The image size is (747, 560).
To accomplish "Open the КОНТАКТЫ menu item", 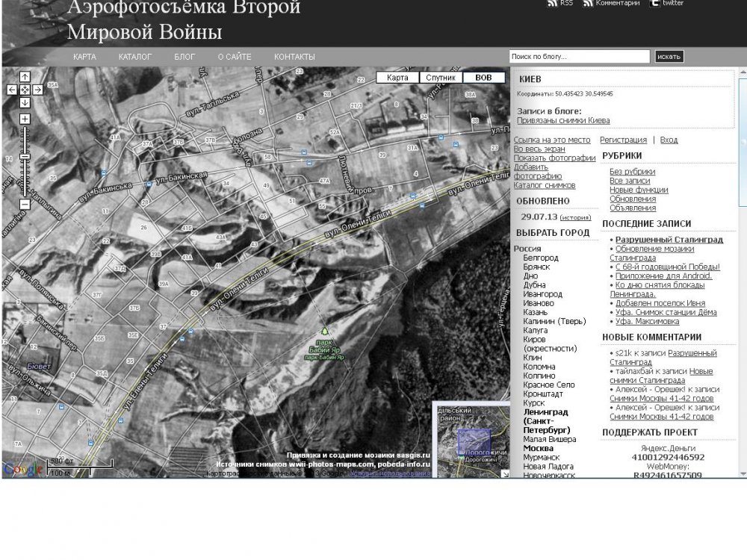I will click(x=294, y=57).
